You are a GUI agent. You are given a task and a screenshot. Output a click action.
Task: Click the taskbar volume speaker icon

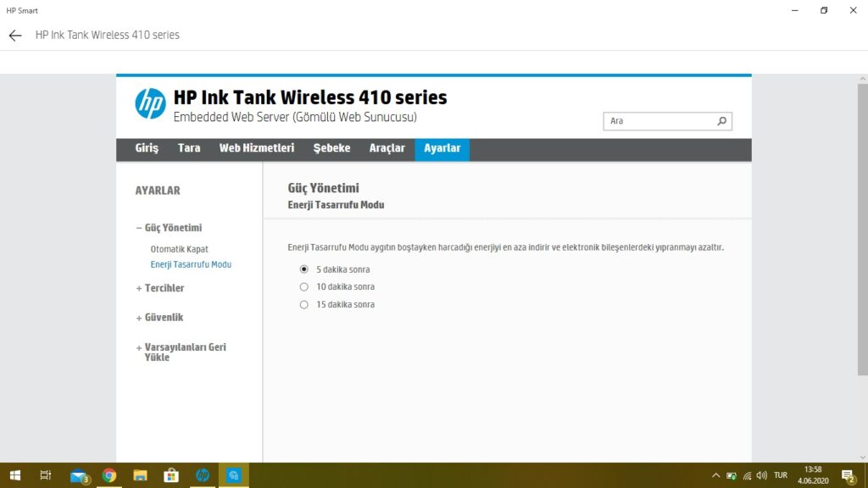[761, 475]
